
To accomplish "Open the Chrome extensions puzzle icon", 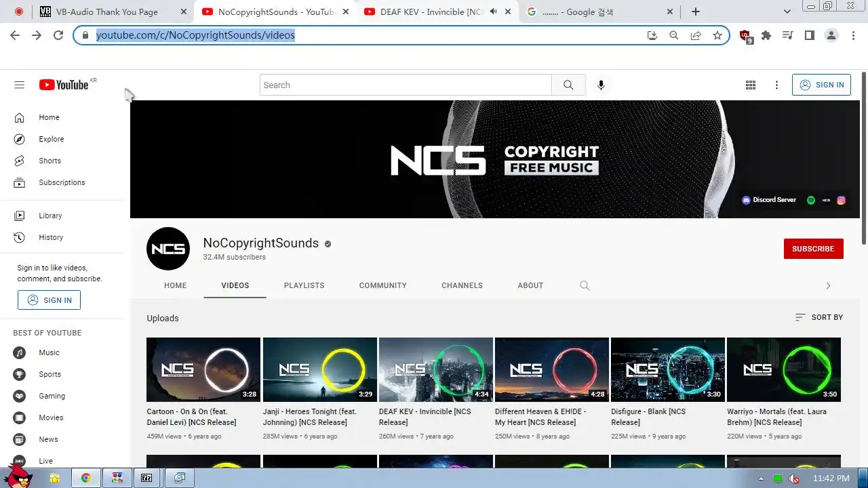I will click(766, 35).
